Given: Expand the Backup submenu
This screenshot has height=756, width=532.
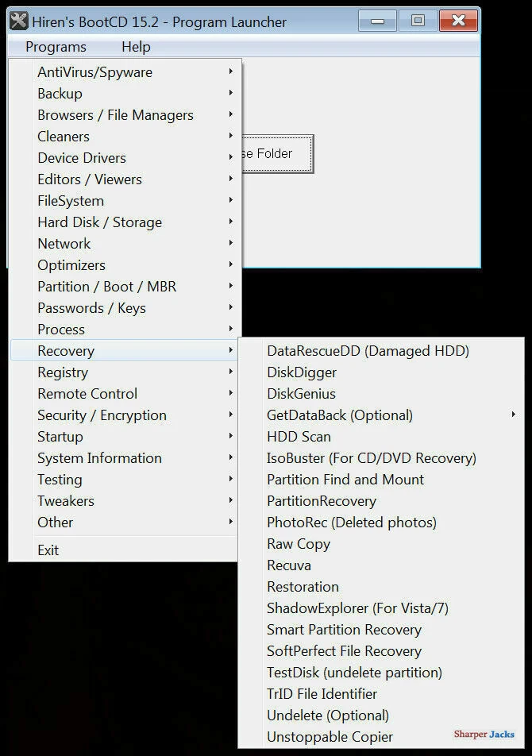Looking at the screenshot, I should point(125,94).
